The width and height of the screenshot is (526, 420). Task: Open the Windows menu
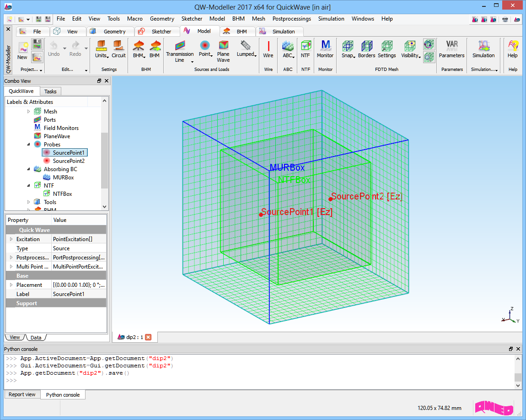pyautogui.click(x=363, y=19)
